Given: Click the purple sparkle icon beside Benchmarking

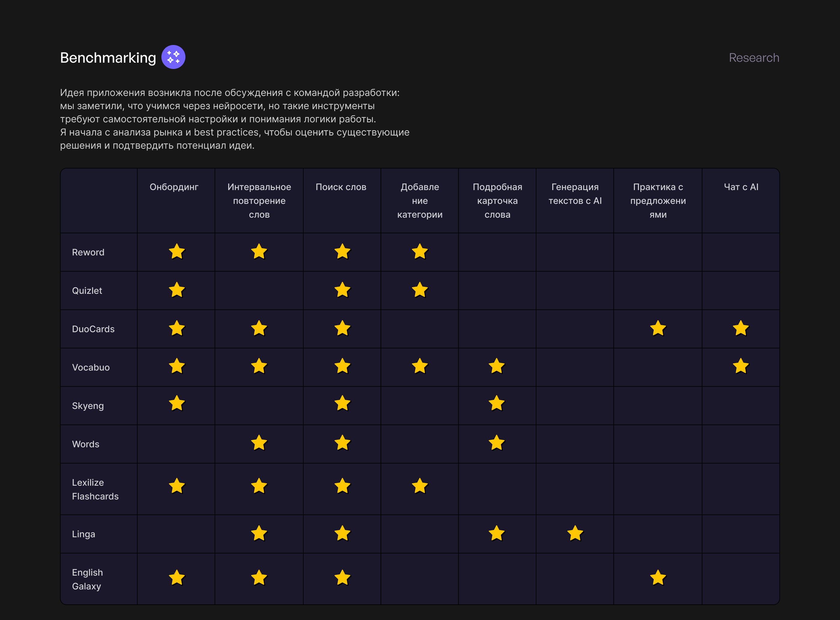Looking at the screenshot, I should coord(173,57).
